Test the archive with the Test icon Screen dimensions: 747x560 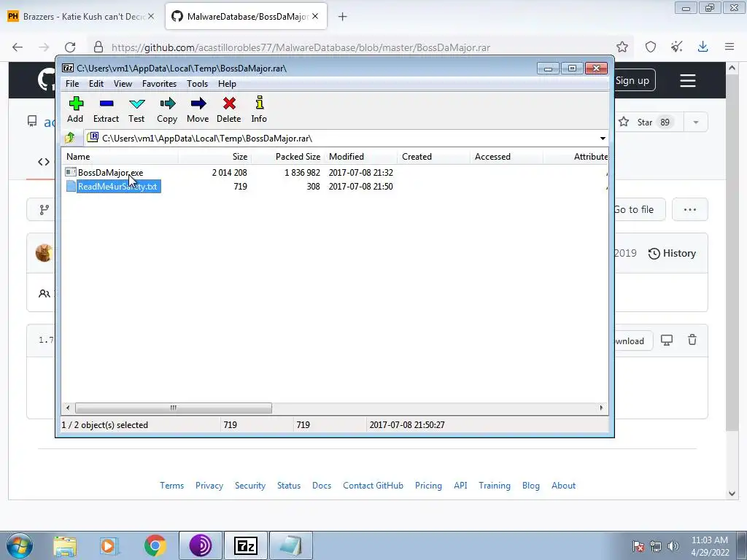pos(136,104)
